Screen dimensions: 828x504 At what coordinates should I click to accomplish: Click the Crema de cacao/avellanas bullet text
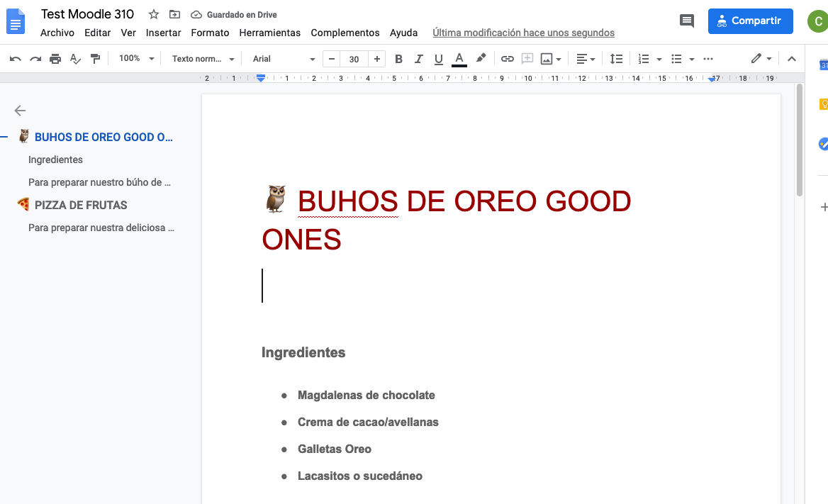368,422
